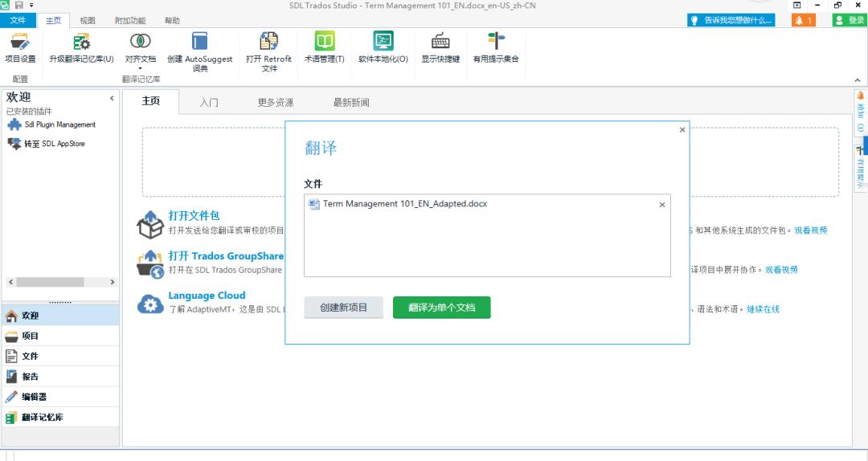Open the Language Cloud link
This screenshot has height=461, width=868.
(207, 296)
